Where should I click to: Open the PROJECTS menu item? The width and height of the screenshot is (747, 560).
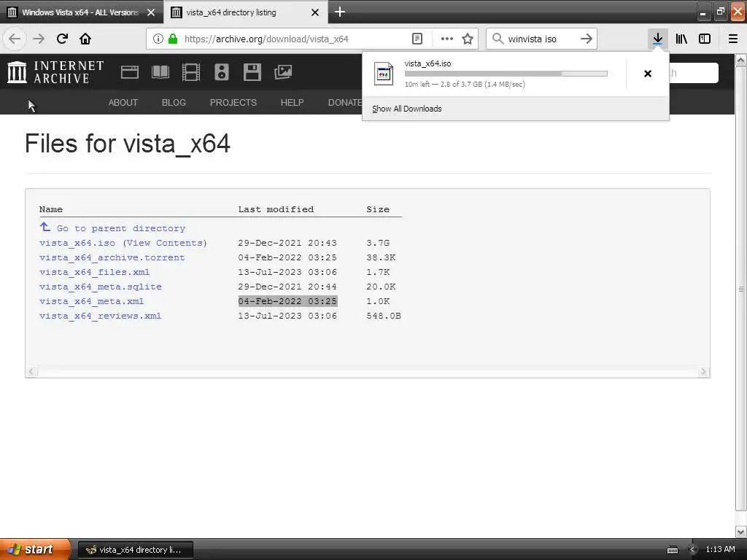(233, 102)
